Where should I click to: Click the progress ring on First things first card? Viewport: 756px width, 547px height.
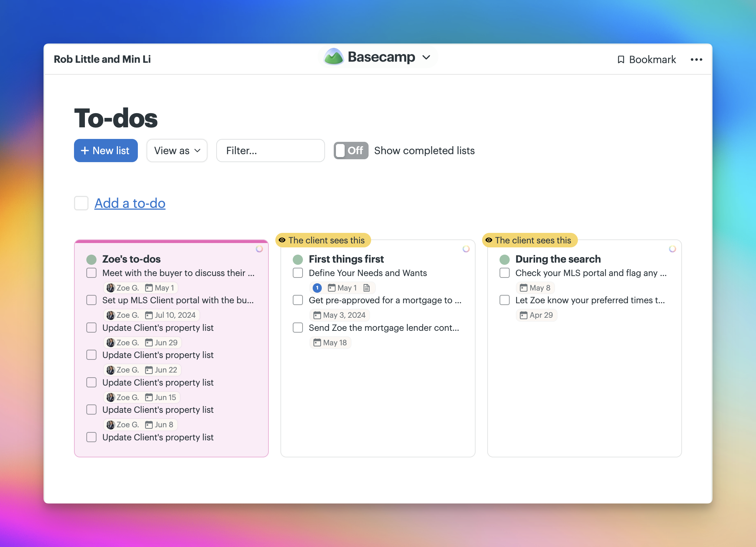(466, 249)
